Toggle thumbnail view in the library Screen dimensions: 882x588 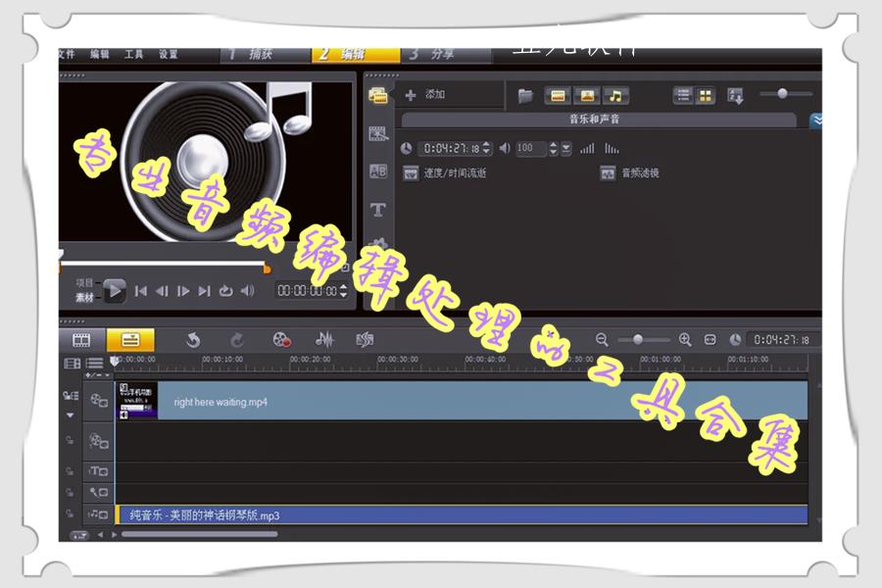(704, 93)
